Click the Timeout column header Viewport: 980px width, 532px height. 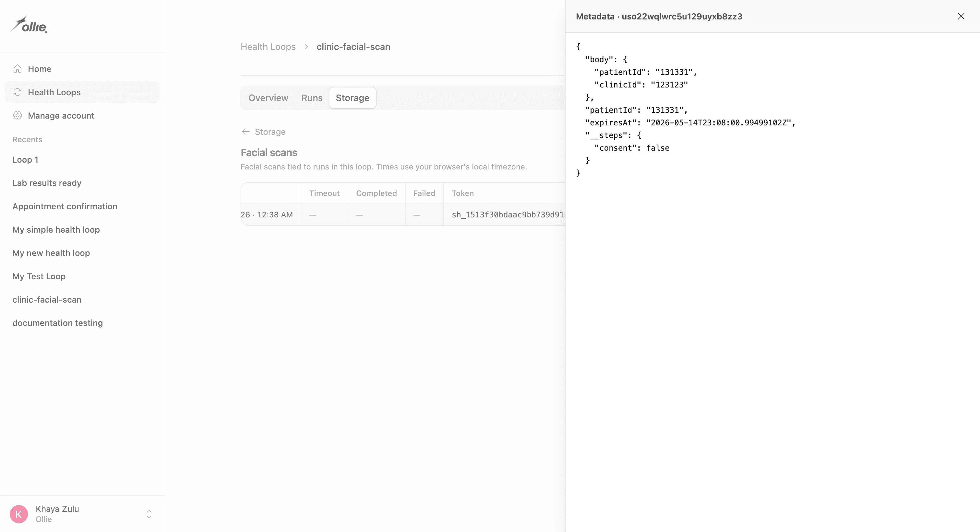click(324, 193)
